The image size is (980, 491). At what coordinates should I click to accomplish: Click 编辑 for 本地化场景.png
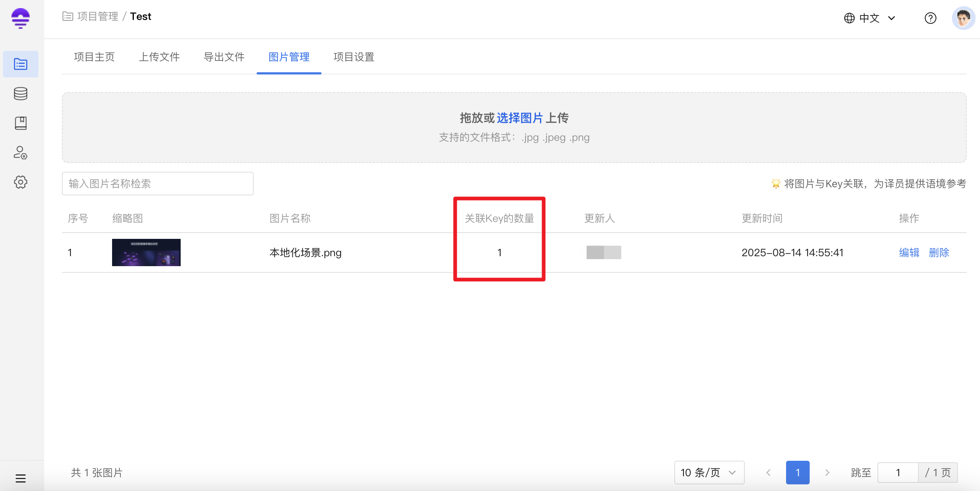point(909,253)
